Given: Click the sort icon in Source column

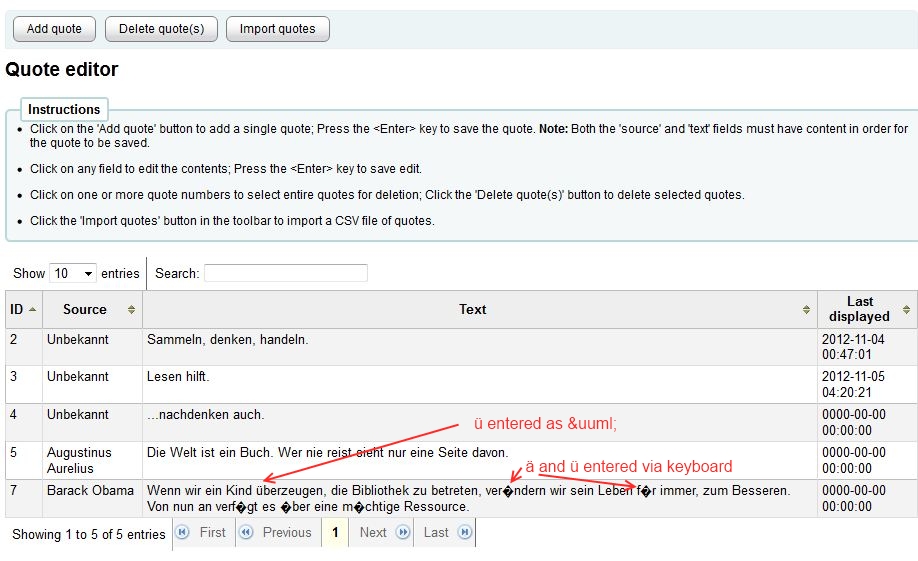Looking at the screenshot, I should [x=131, y=310].
